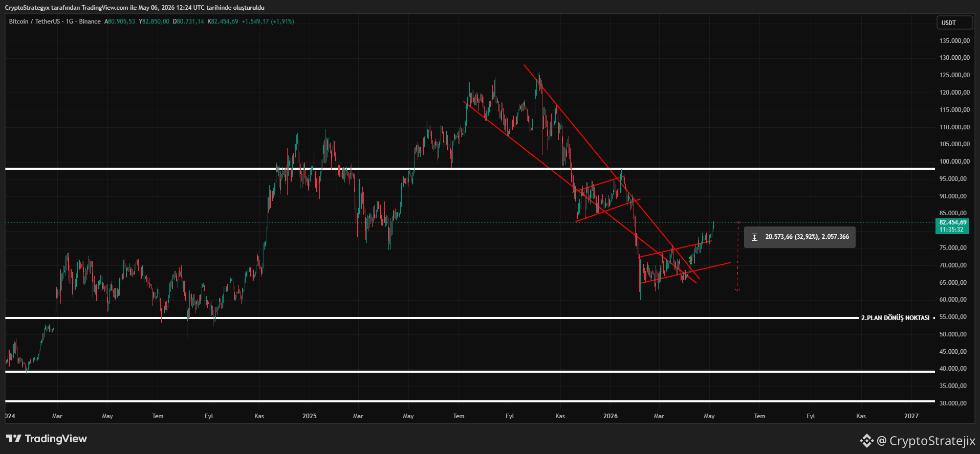Click the 75.000,00 price axis label
The width and height of the screenshot is (980, 454).
tap(953, 248)
